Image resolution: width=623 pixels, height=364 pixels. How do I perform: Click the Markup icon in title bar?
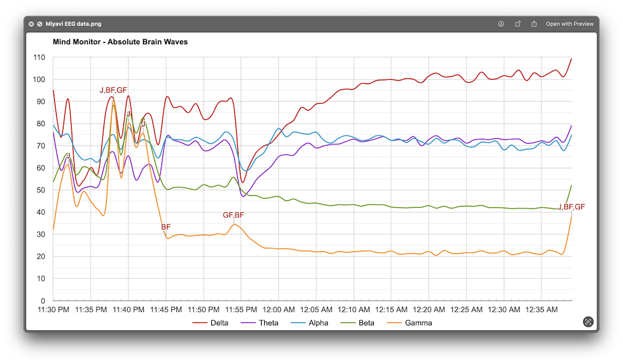tap(501, 24)
